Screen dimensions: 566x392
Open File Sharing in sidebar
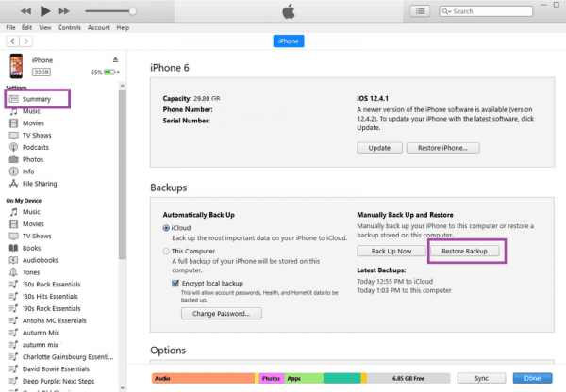pos(40,184)
